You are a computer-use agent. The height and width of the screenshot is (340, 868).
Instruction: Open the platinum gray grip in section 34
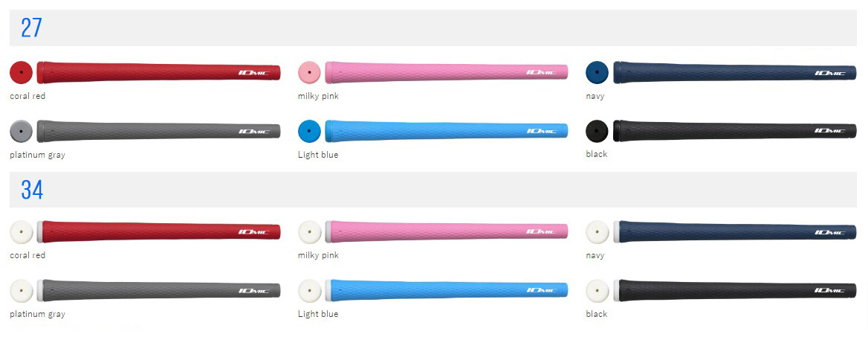coord(158,290)
